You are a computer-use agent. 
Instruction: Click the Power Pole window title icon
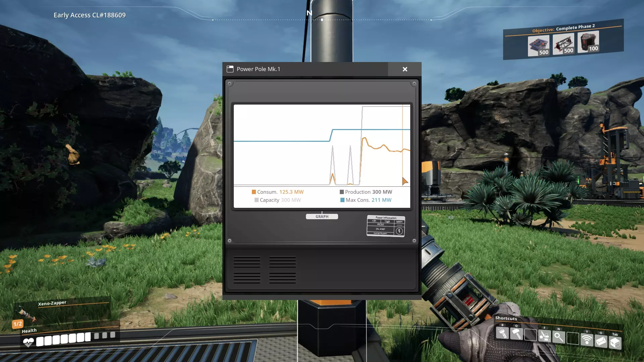pyautogui.click(x=230, y=69)
